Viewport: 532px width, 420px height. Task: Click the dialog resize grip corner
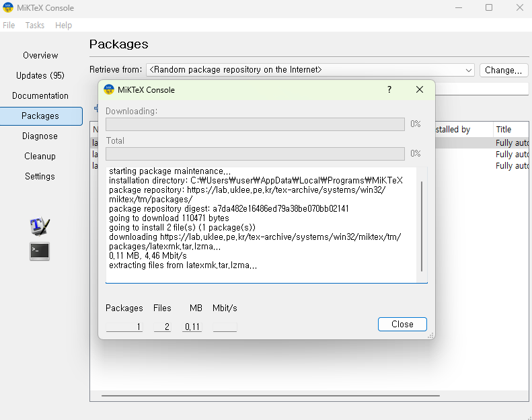pos(430,335)
